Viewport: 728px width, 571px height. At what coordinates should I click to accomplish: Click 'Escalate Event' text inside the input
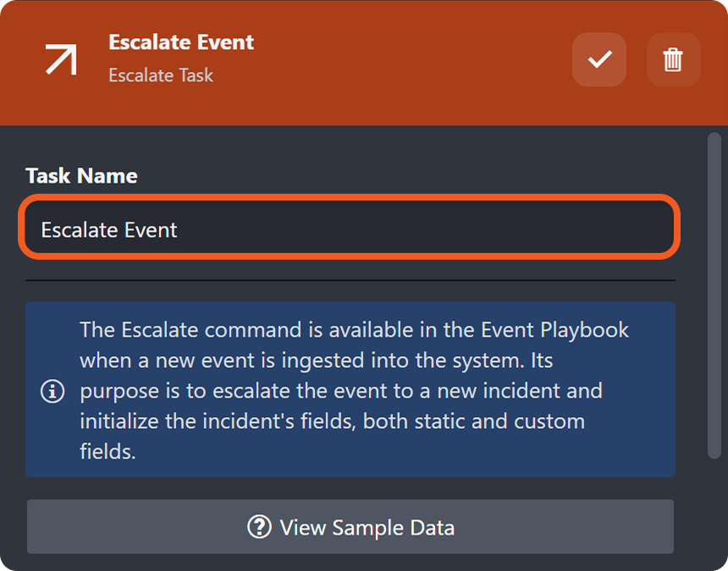(109, 229)
